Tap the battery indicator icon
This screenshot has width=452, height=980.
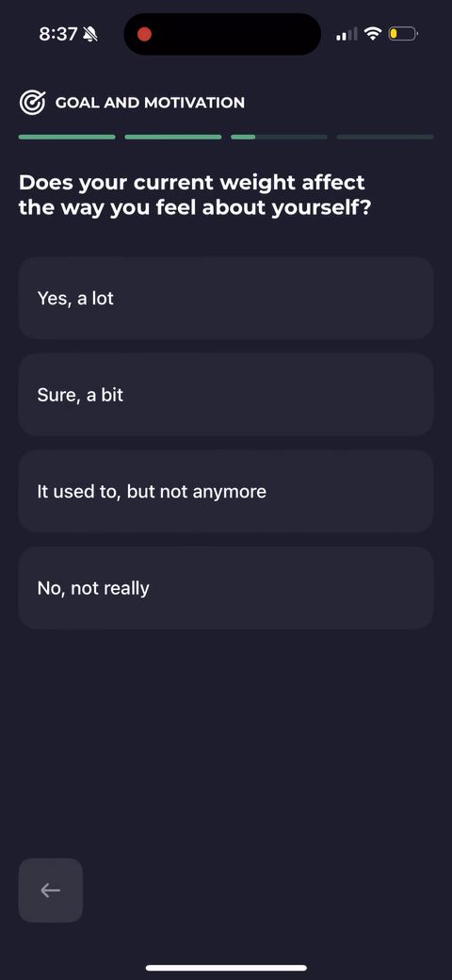pos(403,34)
